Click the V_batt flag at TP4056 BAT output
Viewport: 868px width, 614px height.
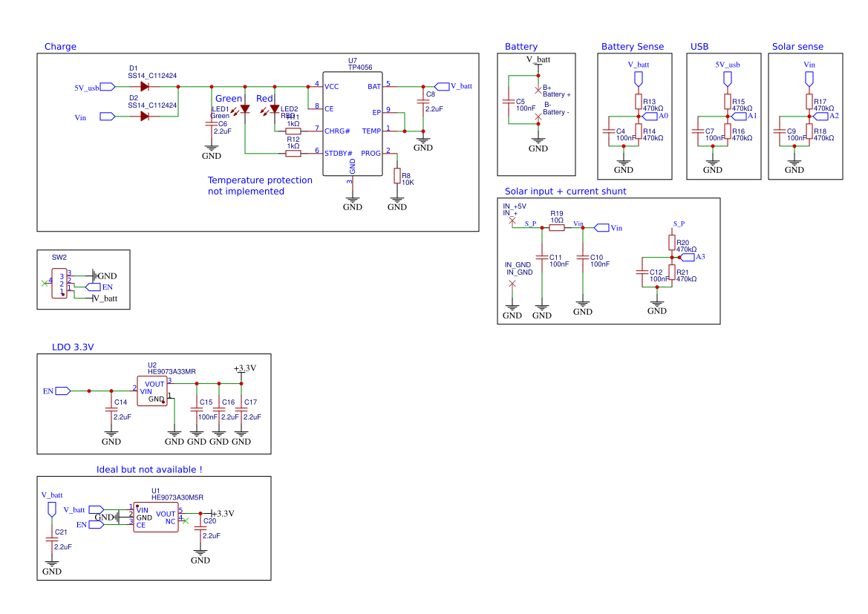442,86
